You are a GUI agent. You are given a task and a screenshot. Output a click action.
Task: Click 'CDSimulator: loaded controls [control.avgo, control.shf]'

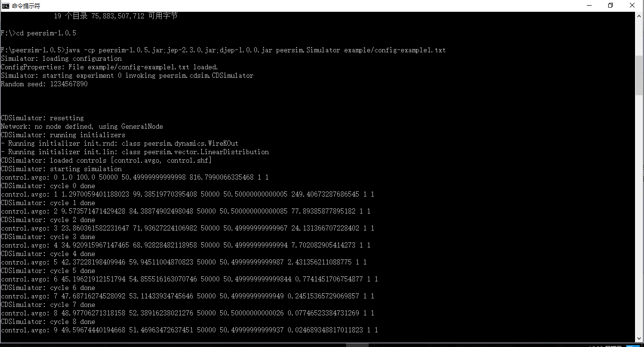[x=106, y=160]
